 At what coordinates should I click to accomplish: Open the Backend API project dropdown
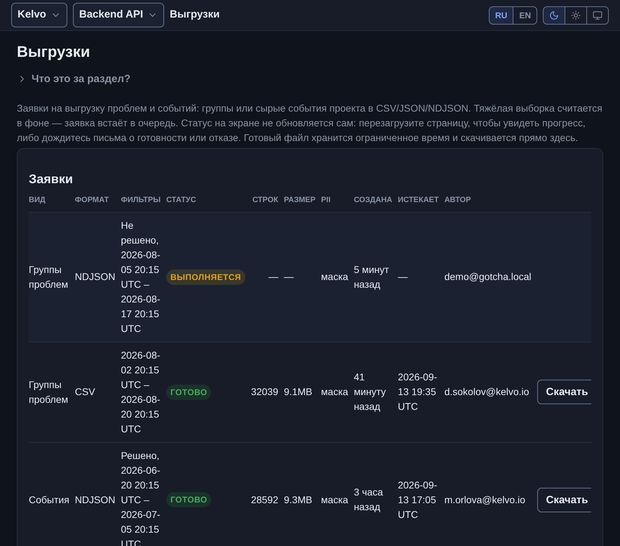118,15
